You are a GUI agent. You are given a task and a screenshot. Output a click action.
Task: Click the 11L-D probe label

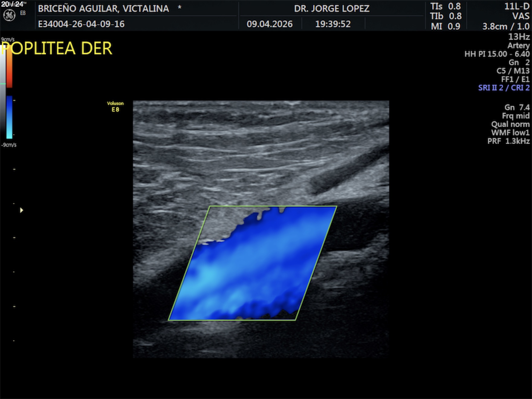click(x=517, y=7)
